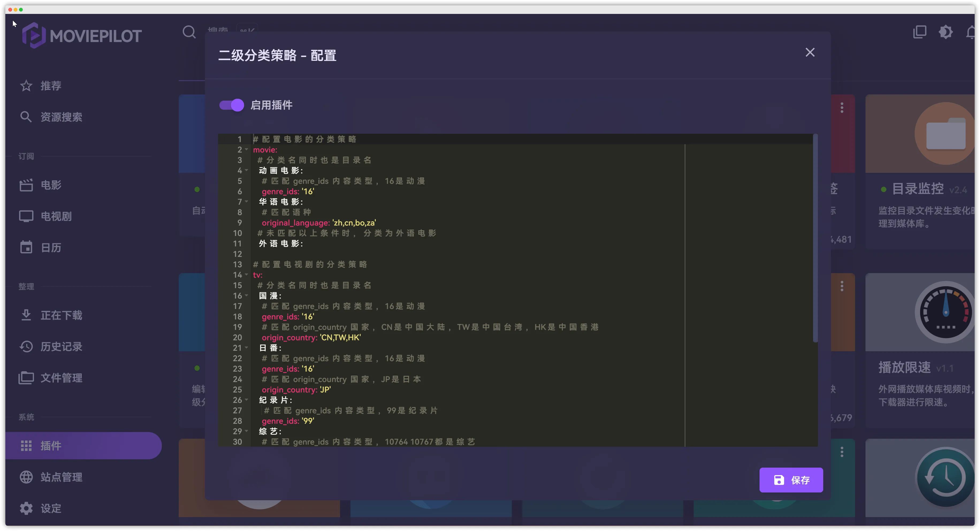Click the floppy disk icon on 保存 button

pyautogui.click(x=779, y=480)
